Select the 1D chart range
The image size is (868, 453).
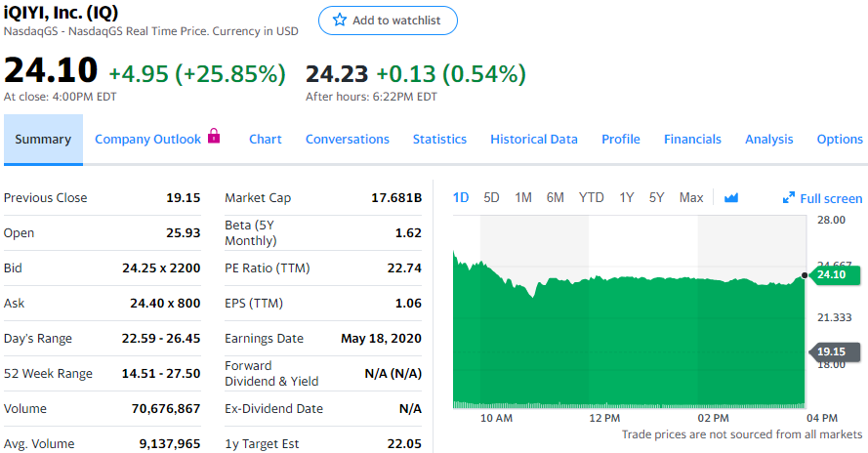click(x=461, y=198)
